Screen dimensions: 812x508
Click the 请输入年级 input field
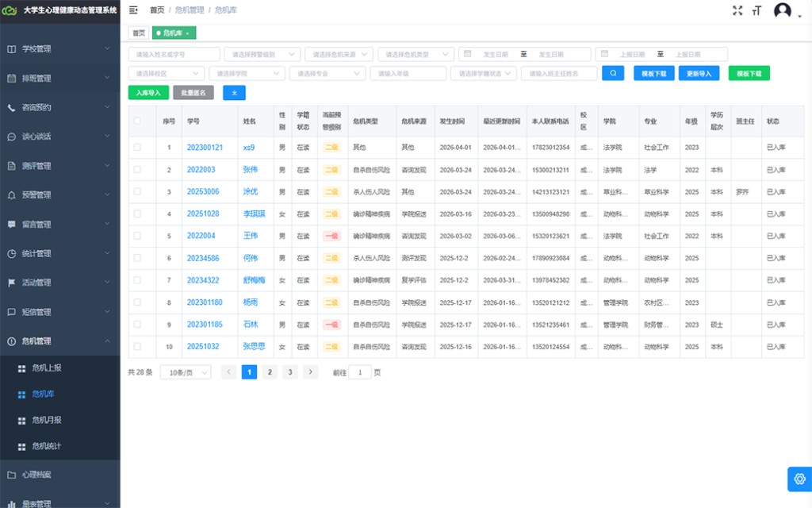tap(408, 73)
